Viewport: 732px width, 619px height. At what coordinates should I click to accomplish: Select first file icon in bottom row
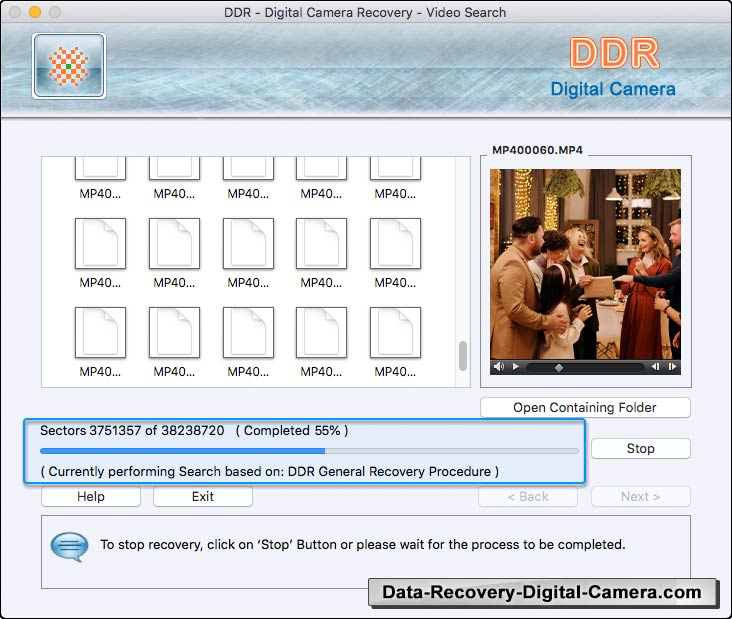click(x=100, y=333)
